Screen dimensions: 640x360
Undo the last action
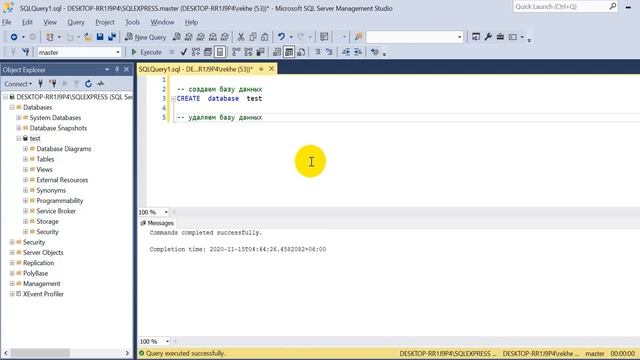tap(281, 37)
